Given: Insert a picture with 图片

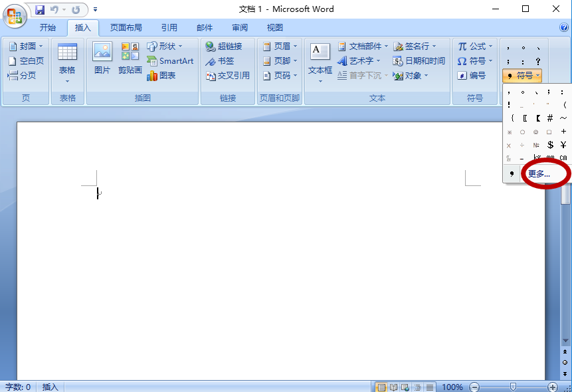Looking at the screenshot, I should coord(102,58).
